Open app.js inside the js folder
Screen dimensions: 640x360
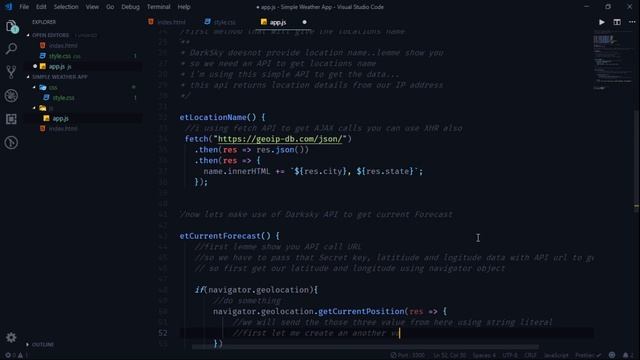[x=60, y=118]
